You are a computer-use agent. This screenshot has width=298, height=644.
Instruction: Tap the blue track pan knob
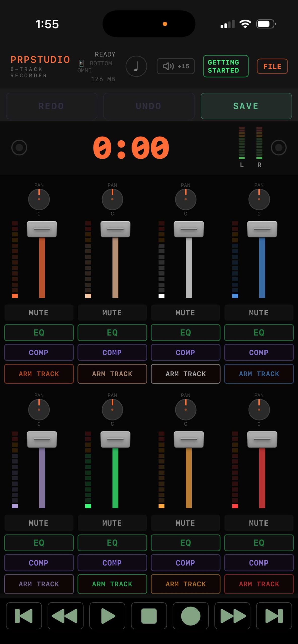(259, 199)
